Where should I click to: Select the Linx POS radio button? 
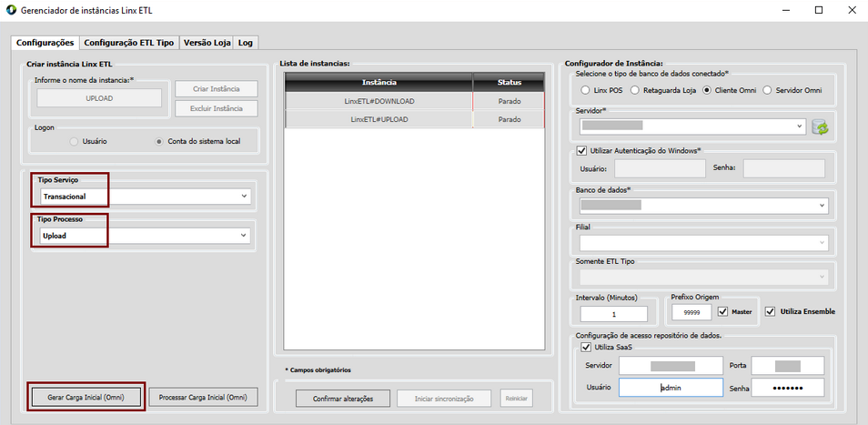[x=585, y=90]
